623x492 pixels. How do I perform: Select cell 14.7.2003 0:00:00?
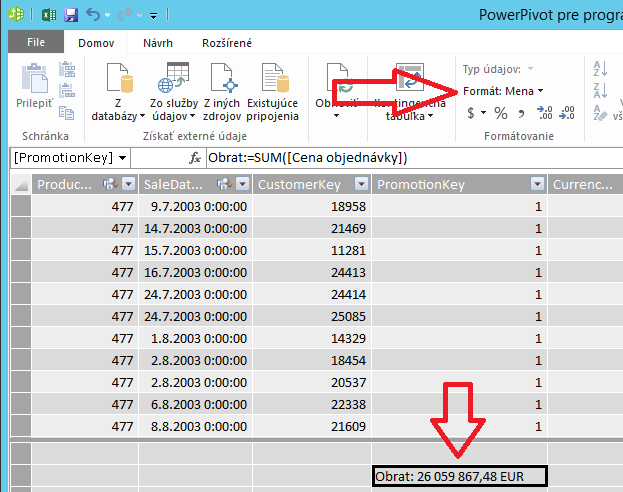(x=195, y=229)
